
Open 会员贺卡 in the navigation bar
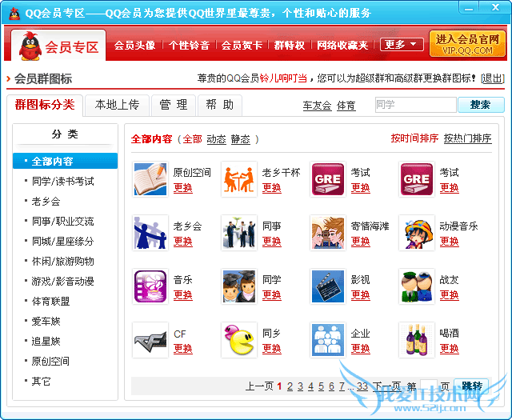click(242, 45)
